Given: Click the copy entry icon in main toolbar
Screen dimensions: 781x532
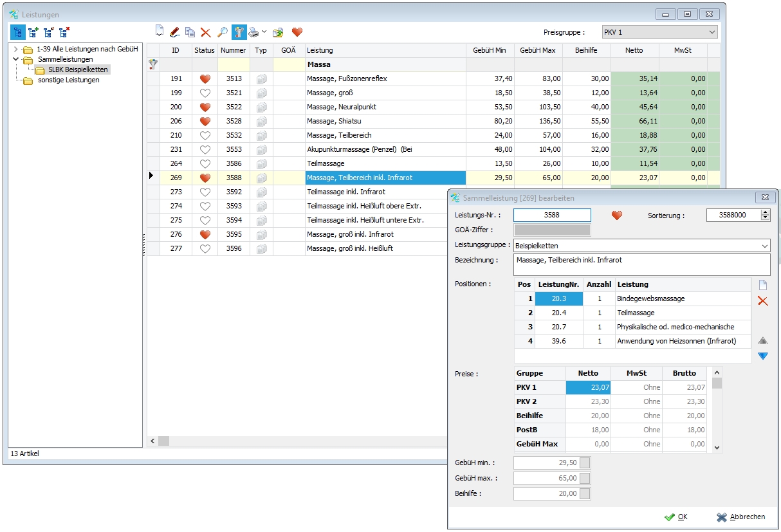Looking at the screenshot, I should (190, 32).
